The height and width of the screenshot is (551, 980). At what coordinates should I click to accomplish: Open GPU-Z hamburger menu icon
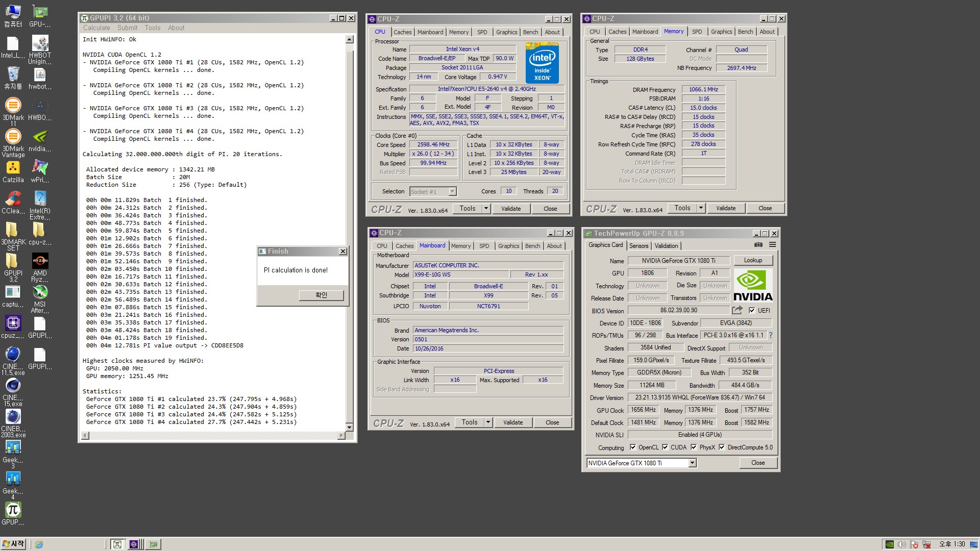(773, 245)
